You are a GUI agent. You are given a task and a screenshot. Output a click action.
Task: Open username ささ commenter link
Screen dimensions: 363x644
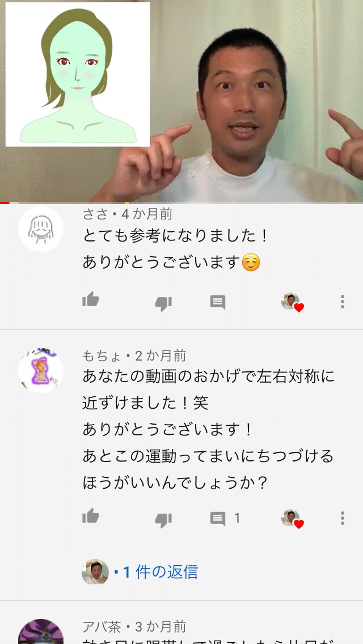(x=95, y=214)
